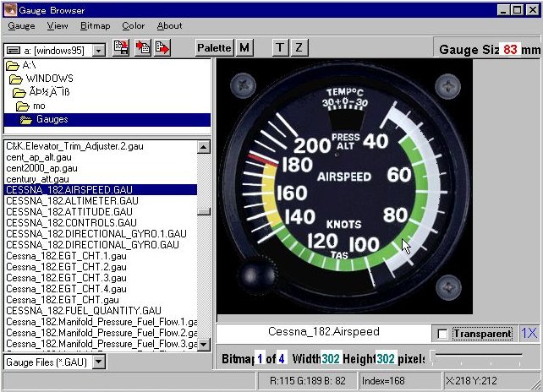The width and height of the screenshot is (543, 392).
Task: Enable the Transparent checkbox
Action: (442, 334)
